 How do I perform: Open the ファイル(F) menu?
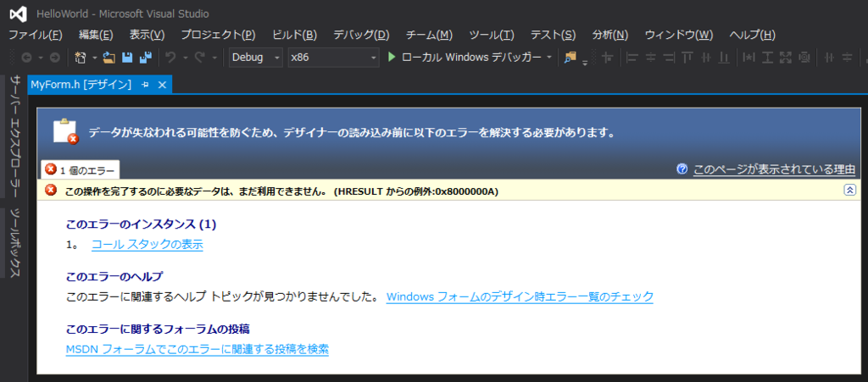36,35
